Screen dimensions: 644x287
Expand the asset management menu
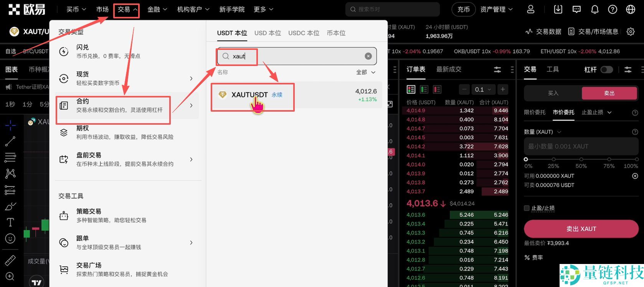[496, 9]
